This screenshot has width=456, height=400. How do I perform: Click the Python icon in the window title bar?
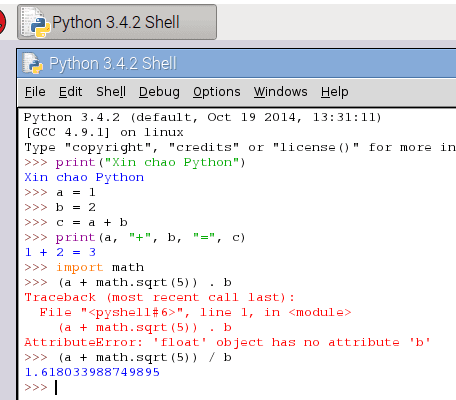pos(32,63)
